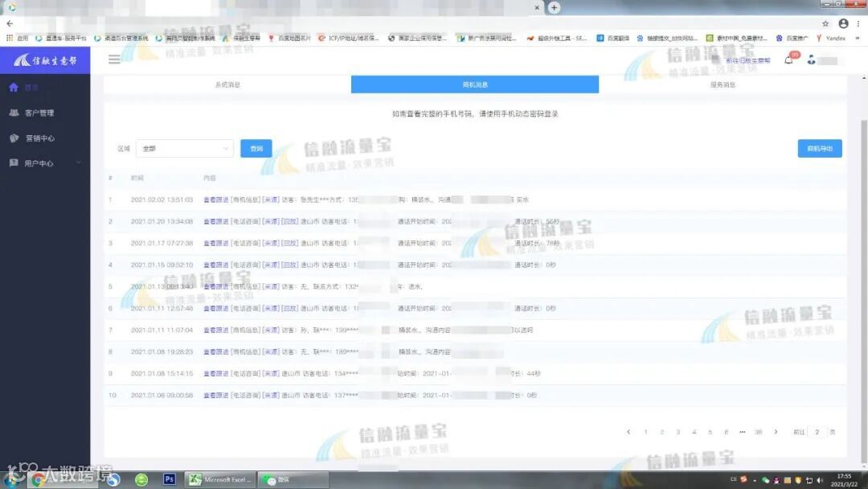Open the 应用 apps bookmark
This screenshot has width=868, height=489.
17,39
